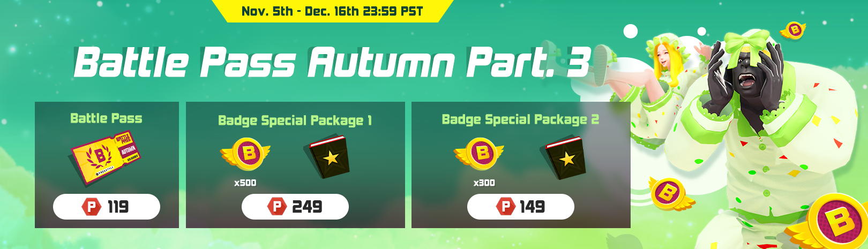Click the x300 quantity label
Image resolution: width=868 pixels, height=249 pixels.
pos(484,183)
